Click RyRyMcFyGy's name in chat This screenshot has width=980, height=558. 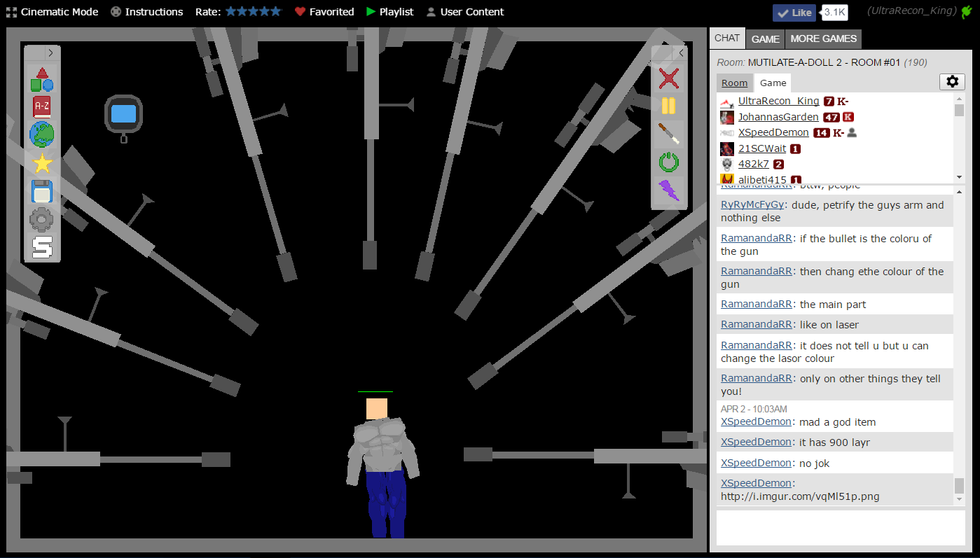(x=752, y=205)
